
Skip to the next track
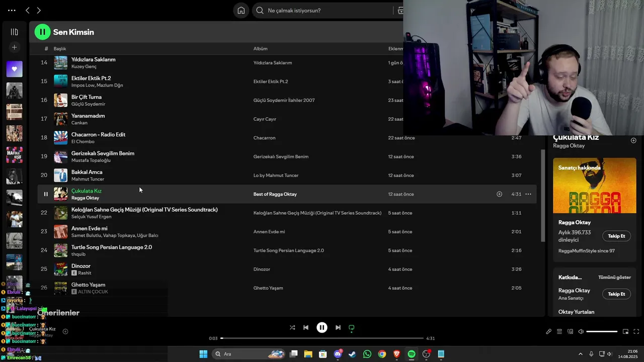tap(338, 327)
